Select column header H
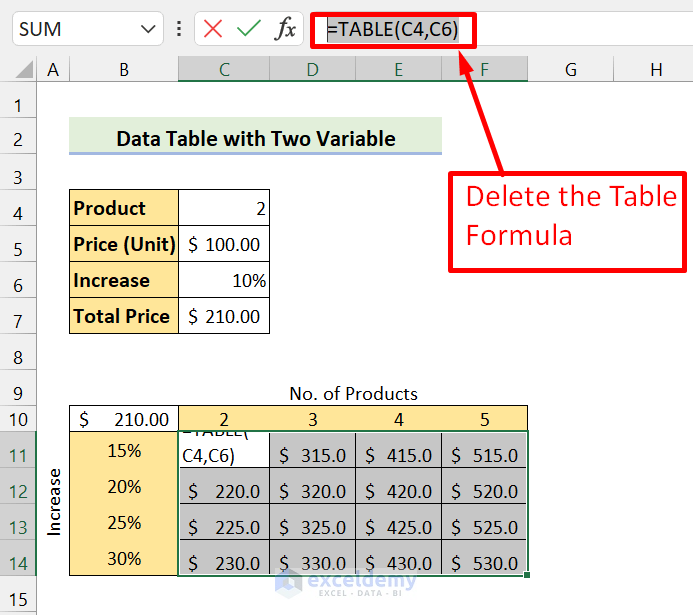Viewport: 693px width, 615px height. (656, 69)
